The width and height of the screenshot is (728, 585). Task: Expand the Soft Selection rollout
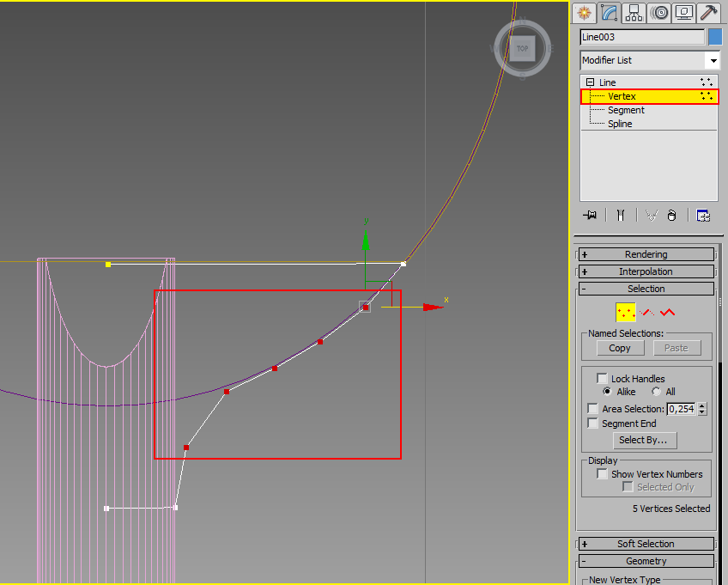646,544
